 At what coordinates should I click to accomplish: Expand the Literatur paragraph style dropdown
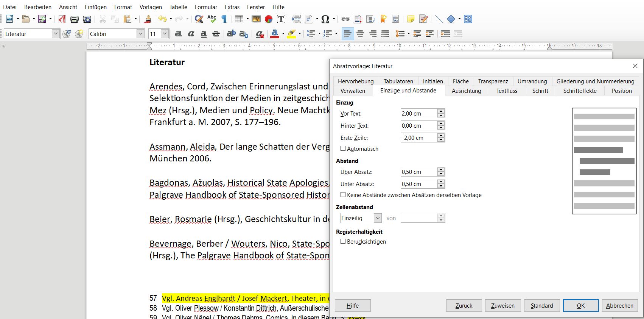click(56, 34)
